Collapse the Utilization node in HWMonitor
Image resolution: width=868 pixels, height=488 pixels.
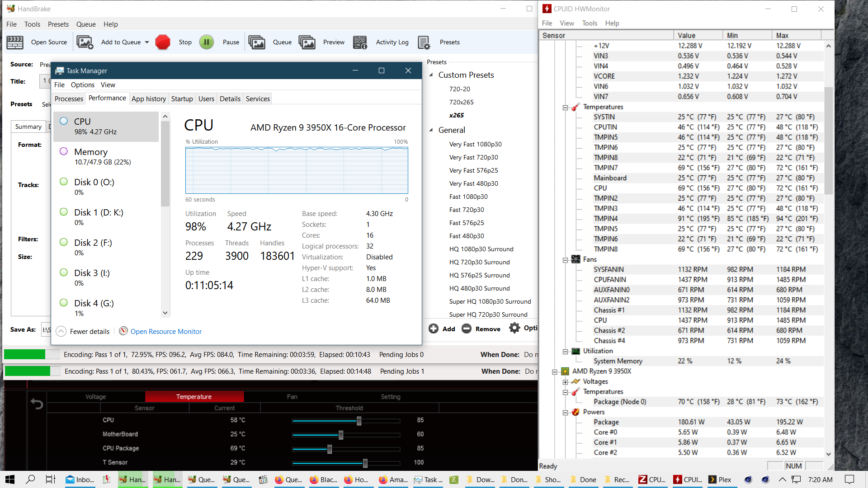click(x=565, y=351)
